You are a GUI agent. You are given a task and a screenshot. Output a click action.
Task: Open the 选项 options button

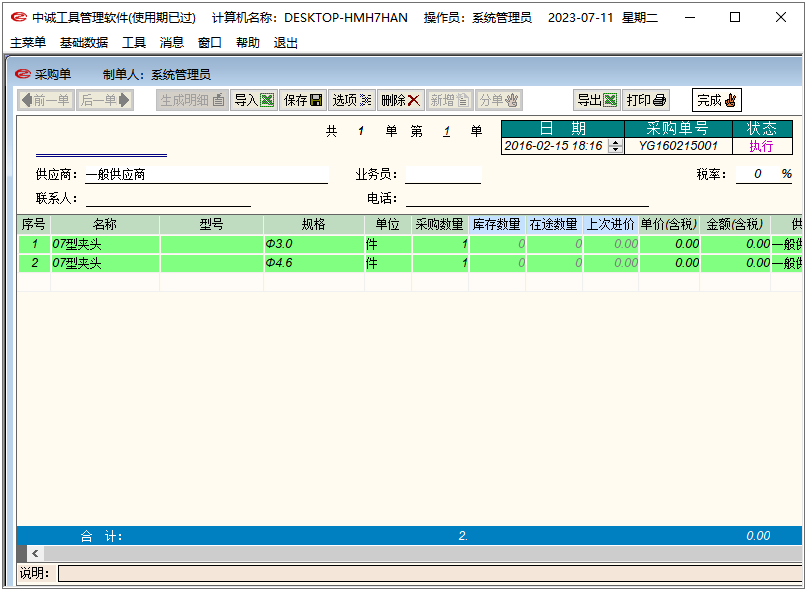click(352, 100)
